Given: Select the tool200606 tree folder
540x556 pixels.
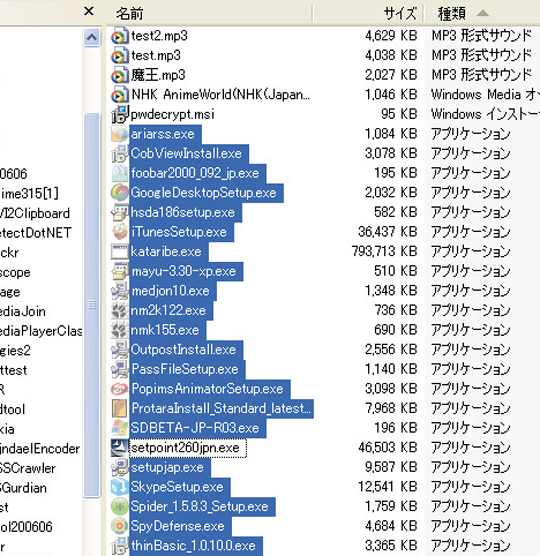Looking at the screenshot, I should point(26,527).
